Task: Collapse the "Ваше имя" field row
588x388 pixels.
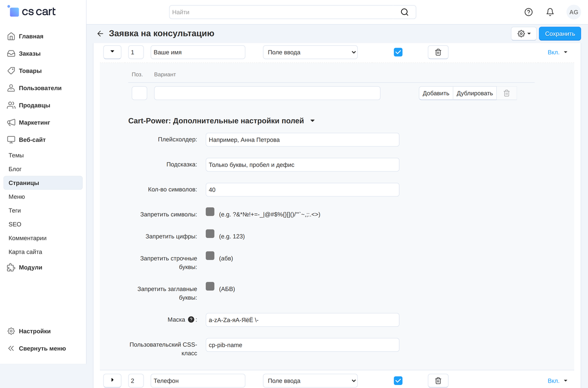Action: [x=113, y=52]
